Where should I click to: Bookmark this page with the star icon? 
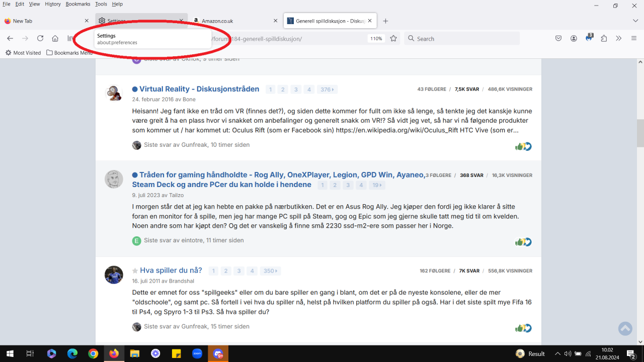point(393,38)
